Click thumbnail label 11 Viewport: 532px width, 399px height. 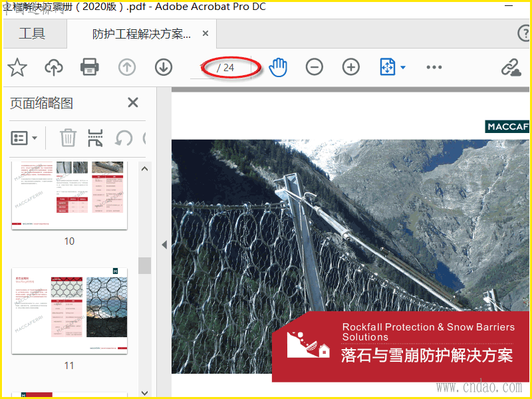[x=69, y=365]
